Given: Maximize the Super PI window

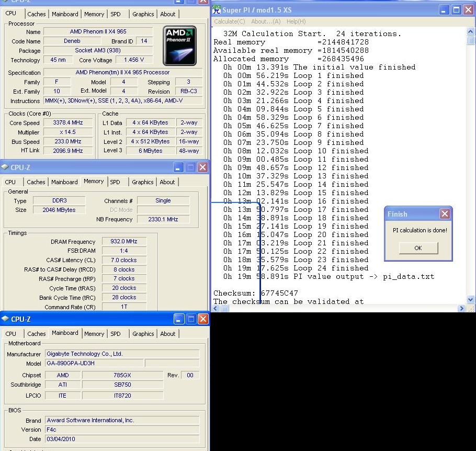Looking at the screenshot, I should pos(456,10).
